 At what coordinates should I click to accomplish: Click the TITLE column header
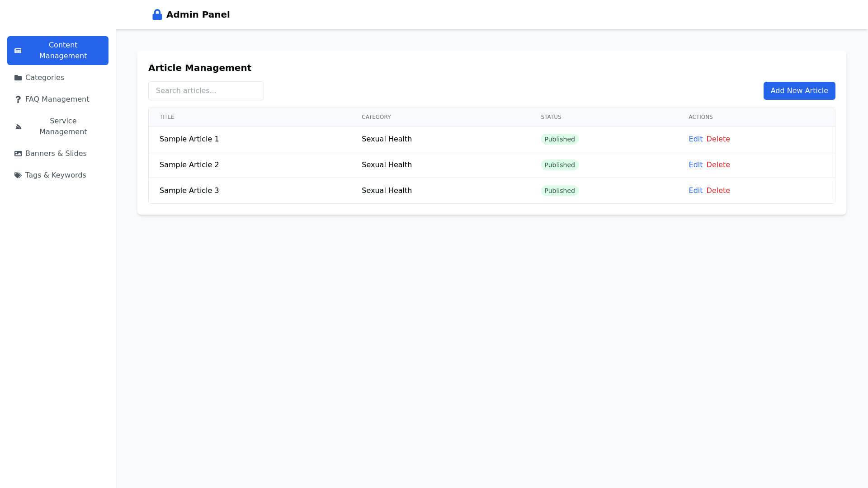(167, 117)
